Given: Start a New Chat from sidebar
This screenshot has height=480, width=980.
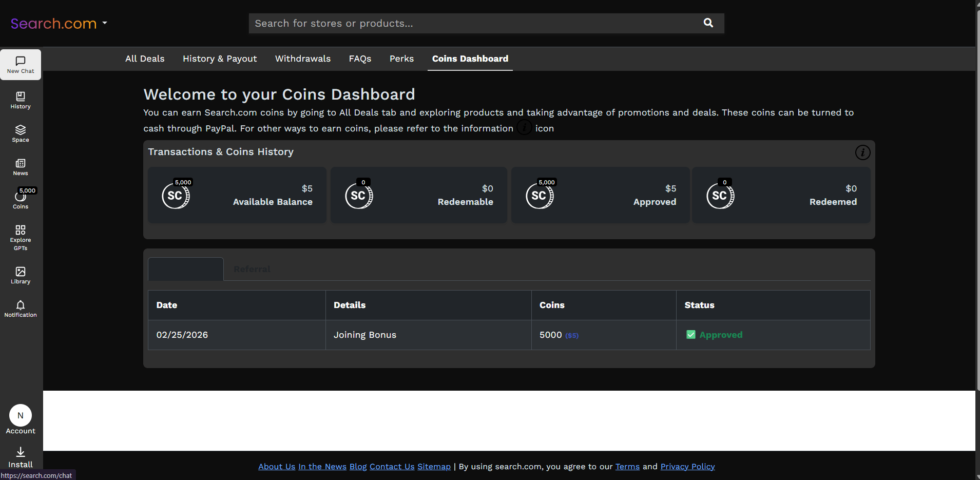Looking at the screenshot, I should click(21, 65).
